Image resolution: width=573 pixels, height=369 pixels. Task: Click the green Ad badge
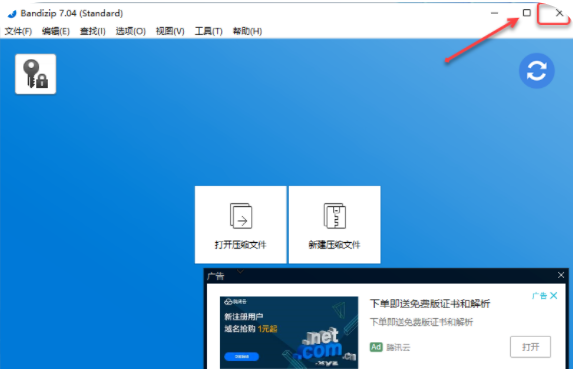[x=376, y=347]
